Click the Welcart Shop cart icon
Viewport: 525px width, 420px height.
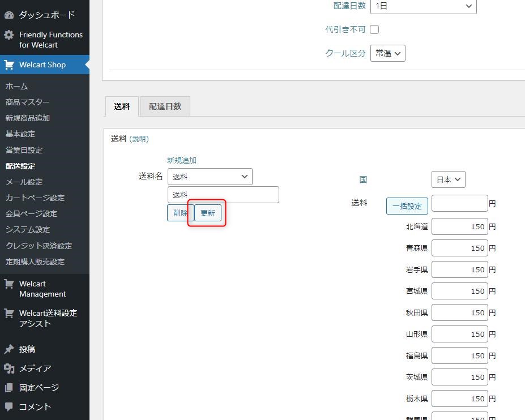9,65
